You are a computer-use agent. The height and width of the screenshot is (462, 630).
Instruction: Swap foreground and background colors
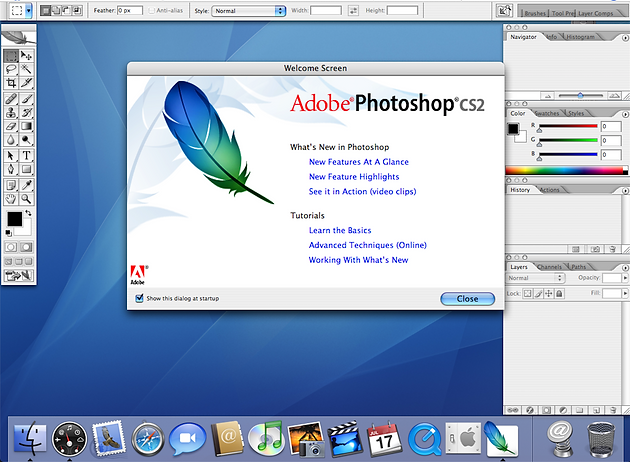29,213
